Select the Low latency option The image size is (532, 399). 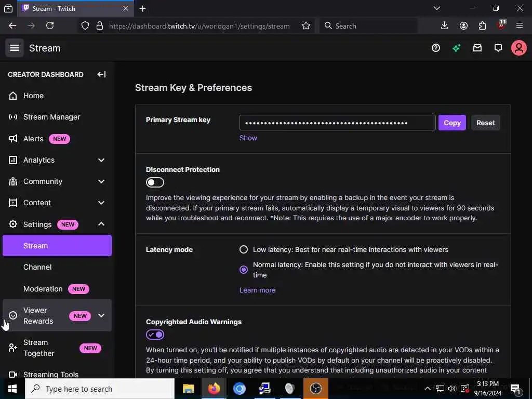[244, 250]
